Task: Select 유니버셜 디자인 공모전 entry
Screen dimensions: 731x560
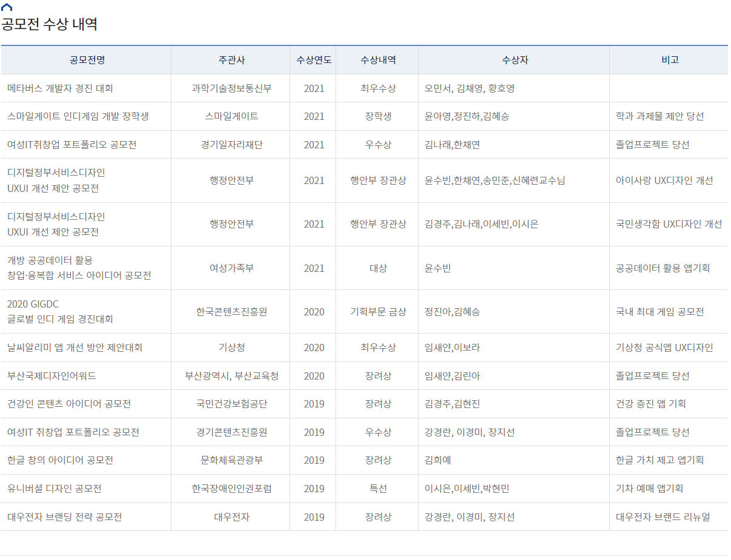Action: tap(54, 489)
